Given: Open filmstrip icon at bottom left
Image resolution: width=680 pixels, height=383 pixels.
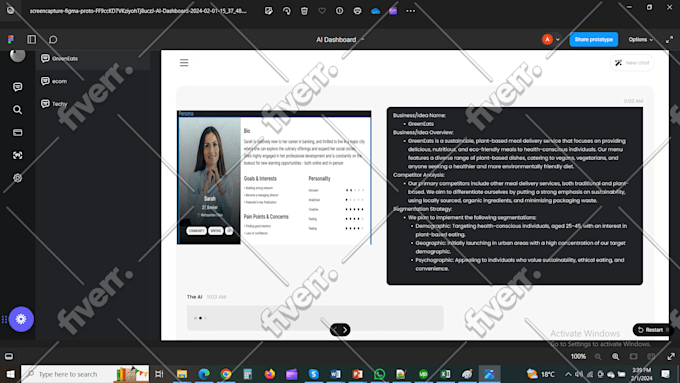Looking at the screenshot, I should [9, 357].
